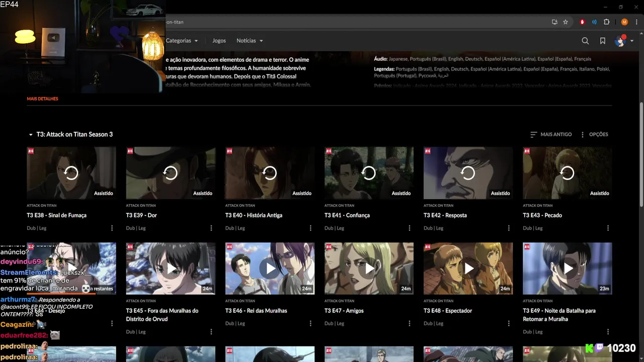Click the MAIS DETALHES link
644x362 pixels.
tap(42, 99)
